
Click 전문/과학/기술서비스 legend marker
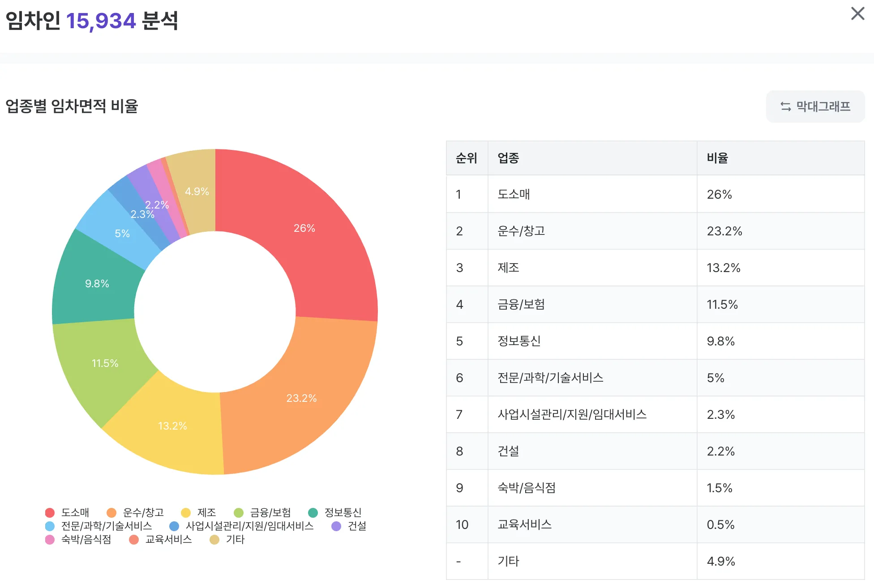click(50, 526)
